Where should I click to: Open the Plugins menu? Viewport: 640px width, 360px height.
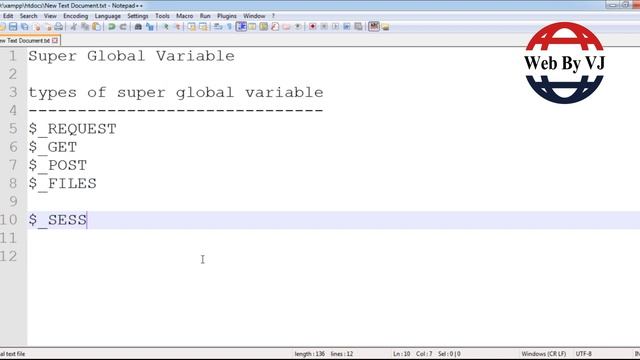point(227,16)
